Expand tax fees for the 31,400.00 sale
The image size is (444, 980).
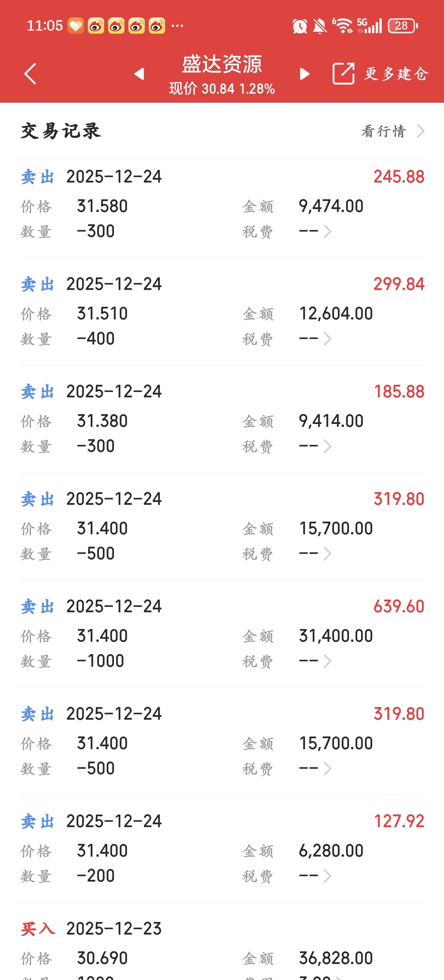pos(315,661)
